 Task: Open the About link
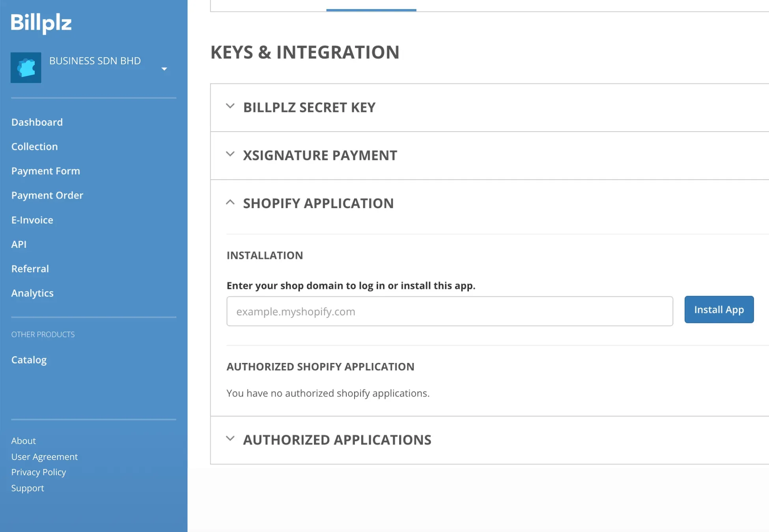pos(24,441)
